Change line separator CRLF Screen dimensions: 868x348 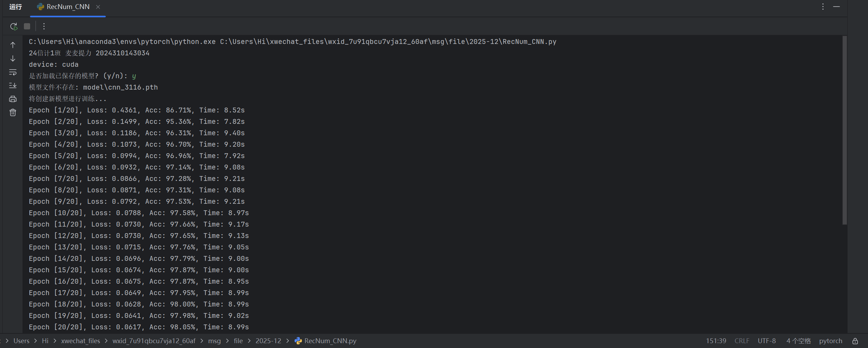click(742, 341)
